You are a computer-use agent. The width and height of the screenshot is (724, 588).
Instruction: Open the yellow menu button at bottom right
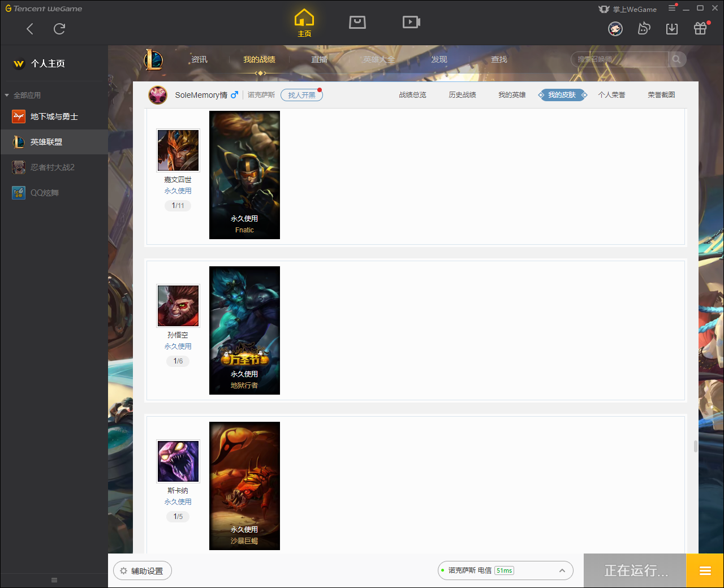(705, 570)
